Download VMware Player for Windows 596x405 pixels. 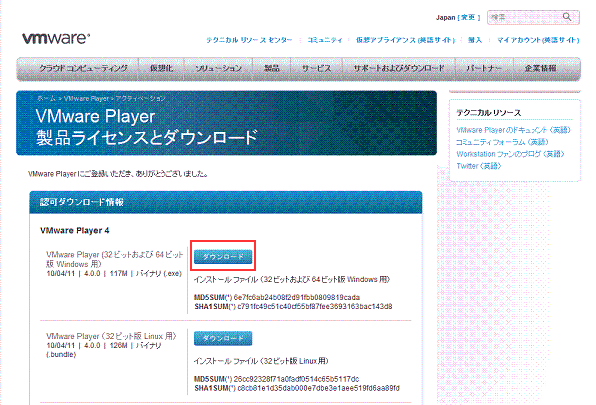223,257
